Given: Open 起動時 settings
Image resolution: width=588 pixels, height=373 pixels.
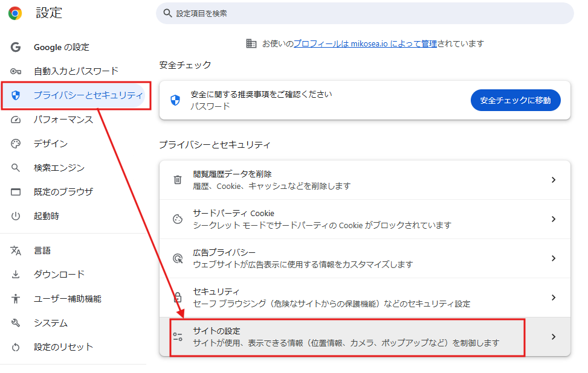Looking at the screenshot, I should click(46, 216).
